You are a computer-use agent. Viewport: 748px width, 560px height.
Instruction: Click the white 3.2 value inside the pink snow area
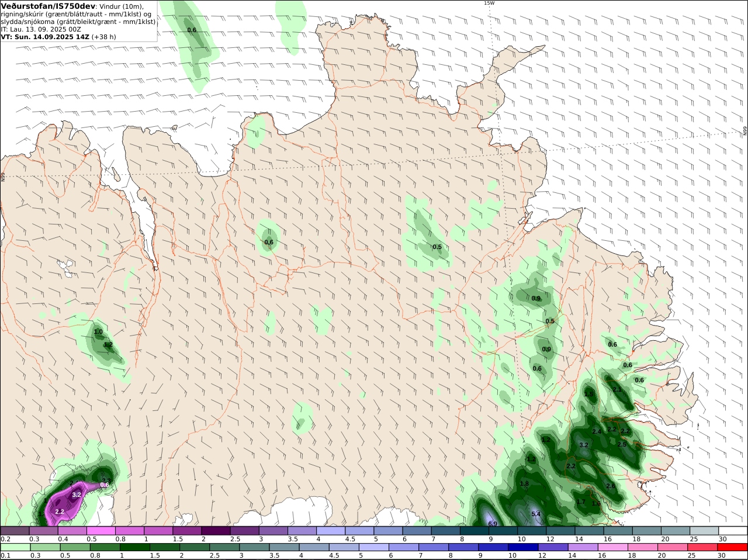pos(77,495)
